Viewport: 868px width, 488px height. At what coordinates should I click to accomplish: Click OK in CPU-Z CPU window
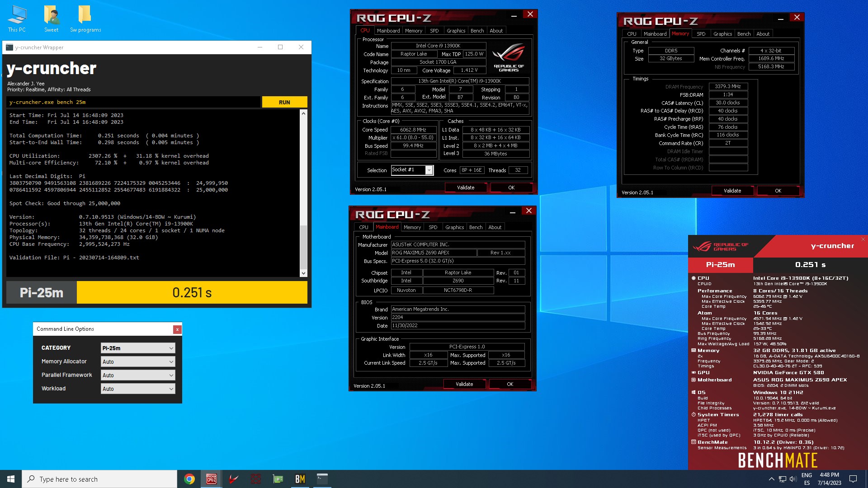click(511, 188)
